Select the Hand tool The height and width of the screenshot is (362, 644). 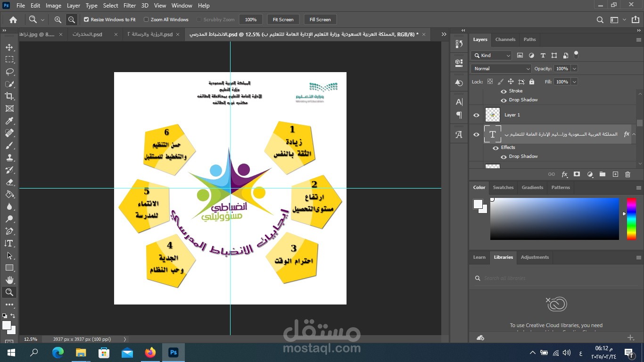(x=9, y=280)
